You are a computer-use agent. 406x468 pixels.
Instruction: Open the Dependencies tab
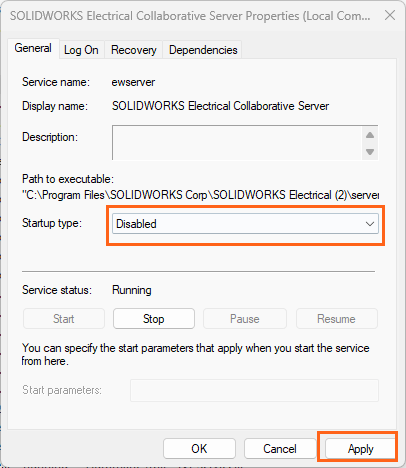point(203,50)
